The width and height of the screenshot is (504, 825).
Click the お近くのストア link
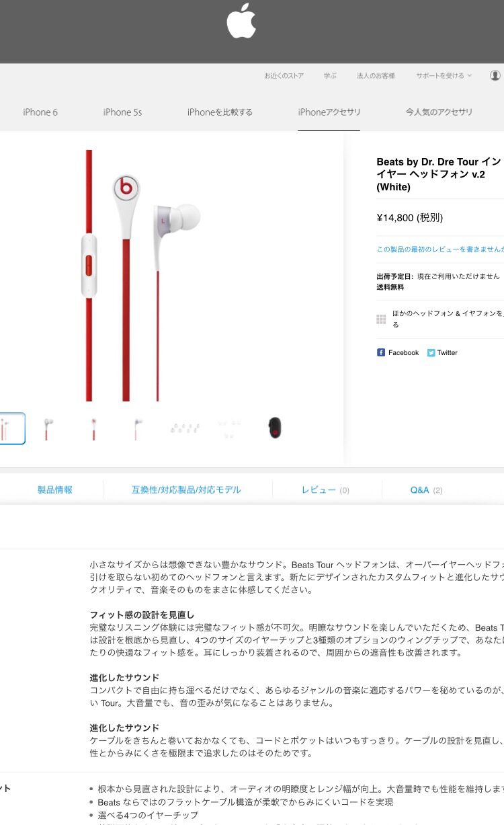pos(284,75)
